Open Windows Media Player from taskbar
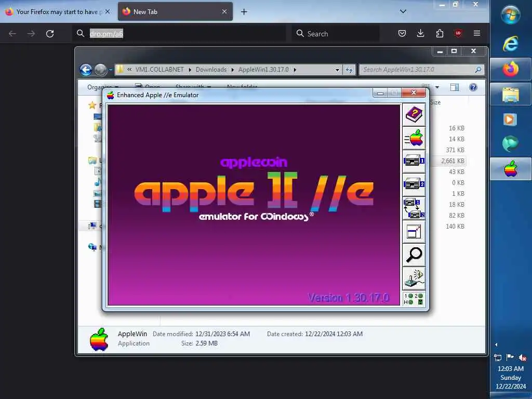Image resolution: width=532 pixels, height=399 pixels. pyautogui.click(x=510, y=119)
